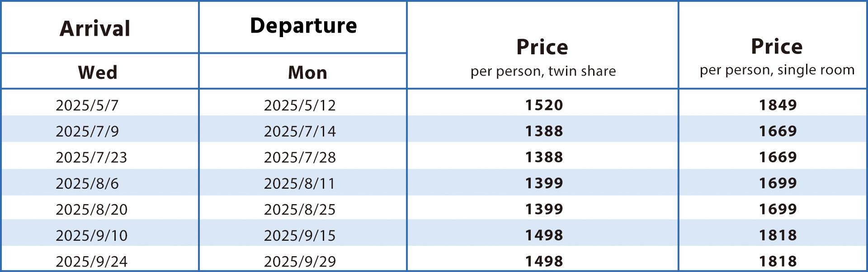Viewport: 868px width, 272px height.
Task: Select departure date 2025/9/29
Action: pos(300,261)
